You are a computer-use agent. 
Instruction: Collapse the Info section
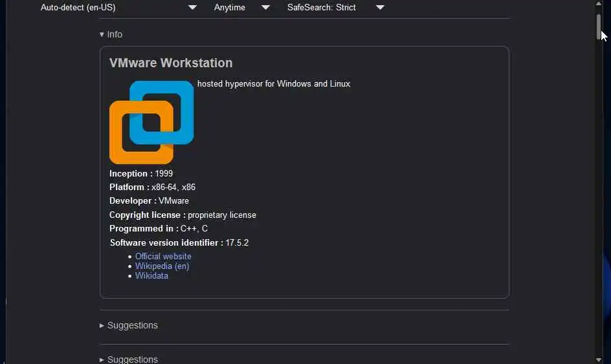[x=111, y=35]
